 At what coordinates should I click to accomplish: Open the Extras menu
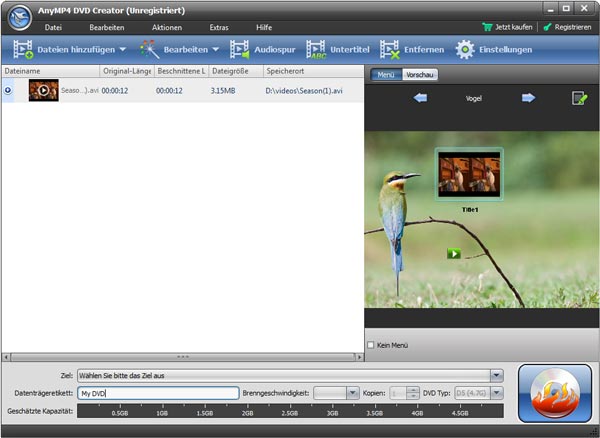(219, 28)
